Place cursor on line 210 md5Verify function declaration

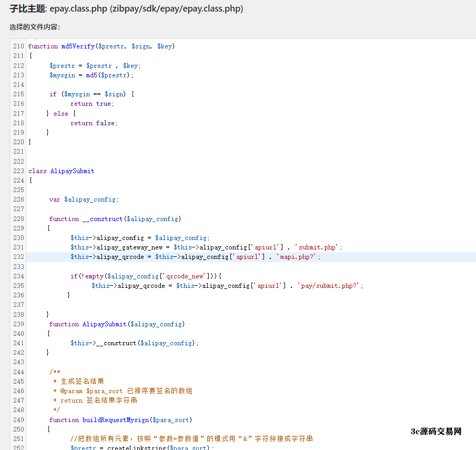[x=102, y=46]
